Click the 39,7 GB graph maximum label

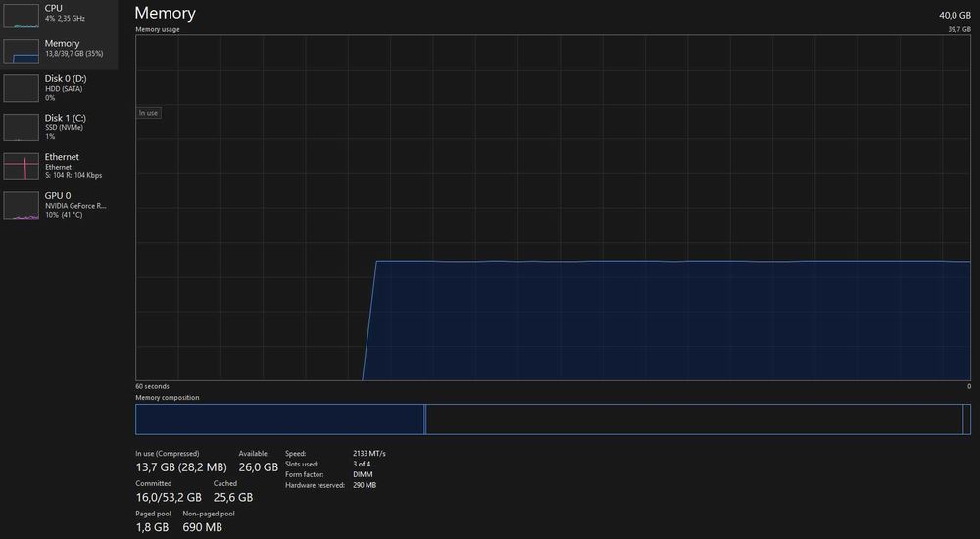959,29
